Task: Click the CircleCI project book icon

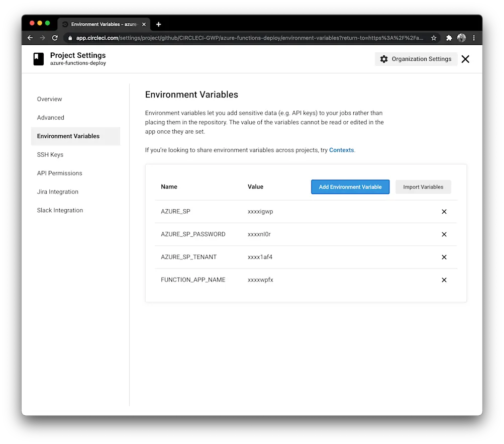Action: pyautogui.click(x=38, y=59)
